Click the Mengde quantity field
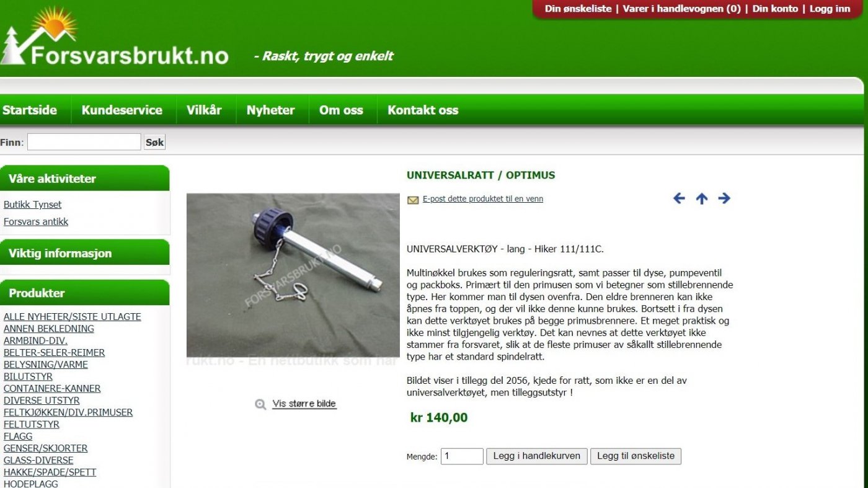This screenshot has width=868, height=488. tap(462, 456)
